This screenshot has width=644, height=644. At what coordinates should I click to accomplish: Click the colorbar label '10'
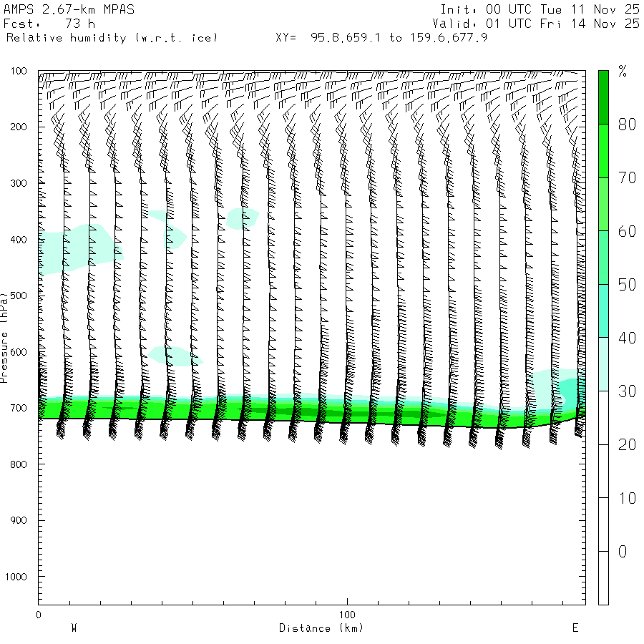[x=627, y=498]
